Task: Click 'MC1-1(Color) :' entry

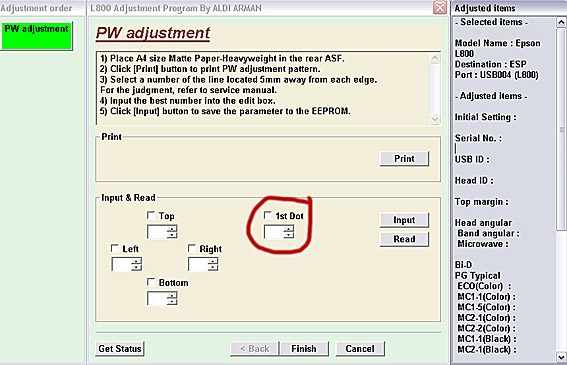Action: [x=486, y=297]
